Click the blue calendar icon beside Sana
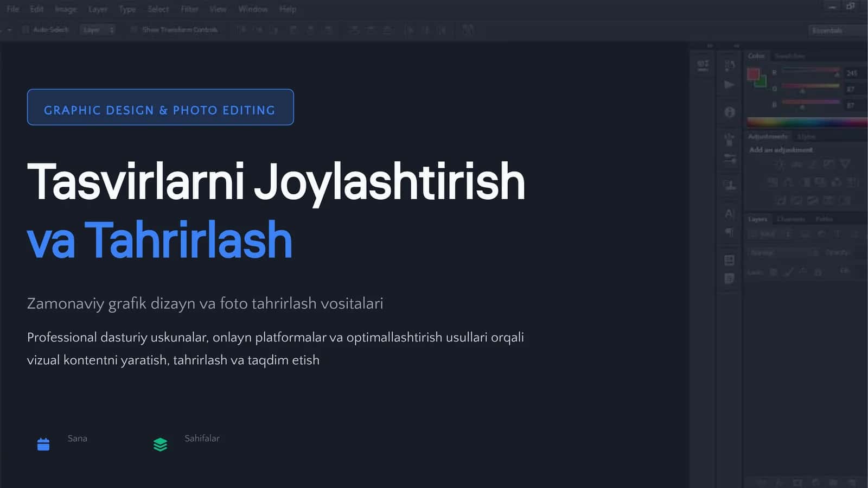868x488 pixels. click(43, 445)
